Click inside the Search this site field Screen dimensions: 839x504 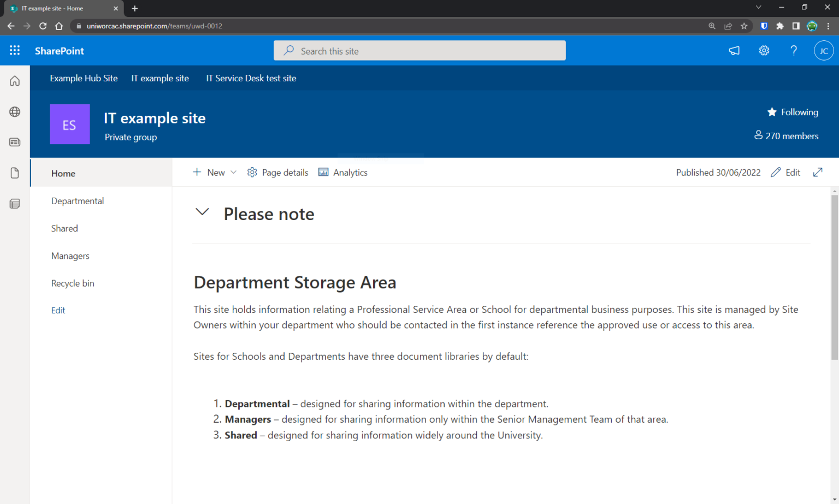(x=419, y=50)
